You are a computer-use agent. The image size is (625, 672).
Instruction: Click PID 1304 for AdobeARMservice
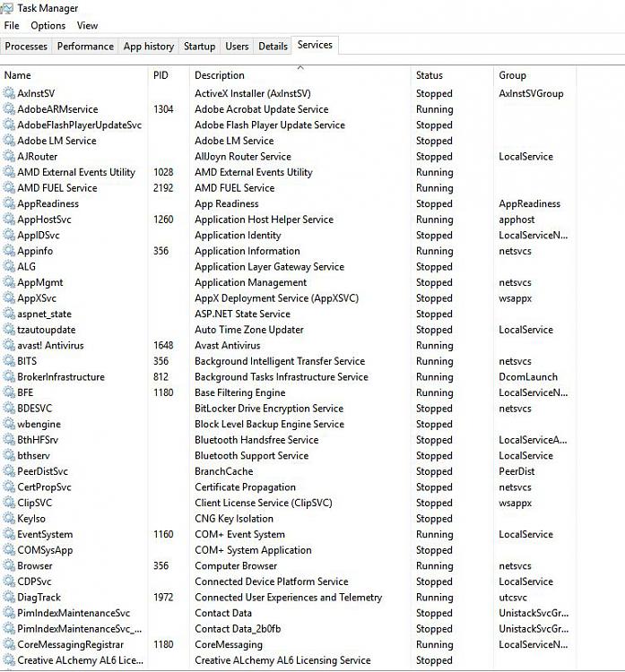click(163, 108)
